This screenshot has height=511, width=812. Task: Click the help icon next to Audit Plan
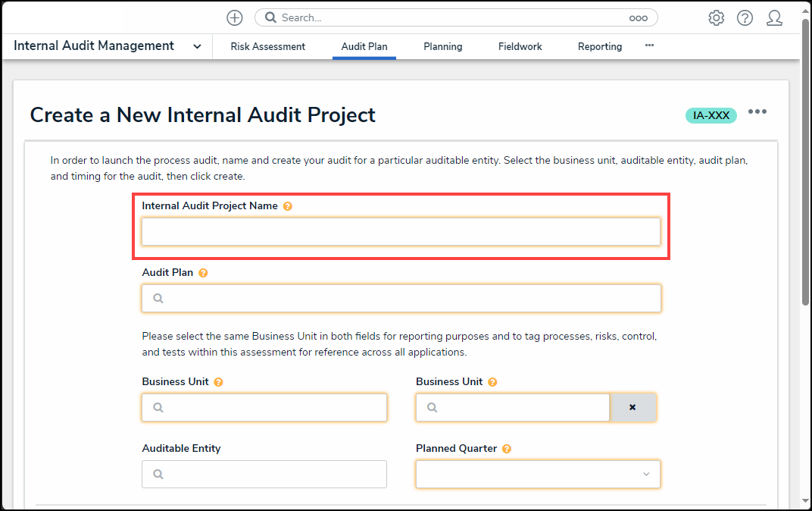click(203, 273)
